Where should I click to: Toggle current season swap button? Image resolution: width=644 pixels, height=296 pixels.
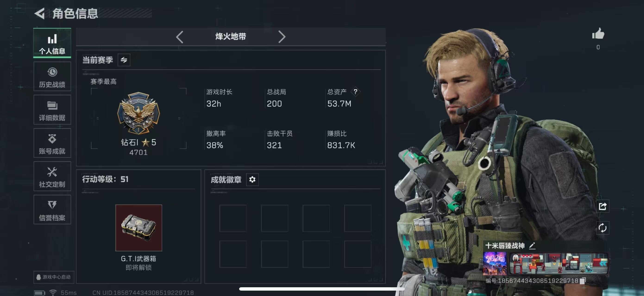[124, 60]
